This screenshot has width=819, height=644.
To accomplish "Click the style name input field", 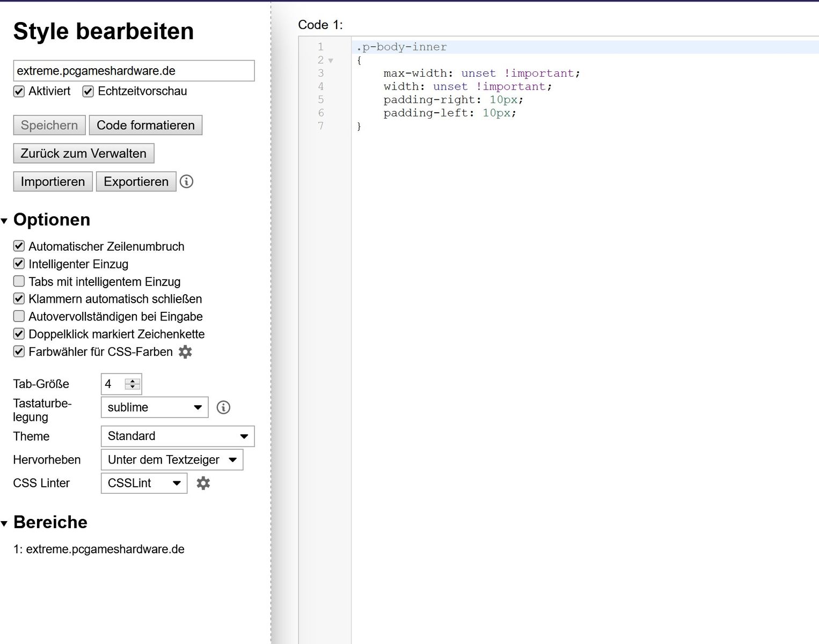I will click(x=134, y=71).
